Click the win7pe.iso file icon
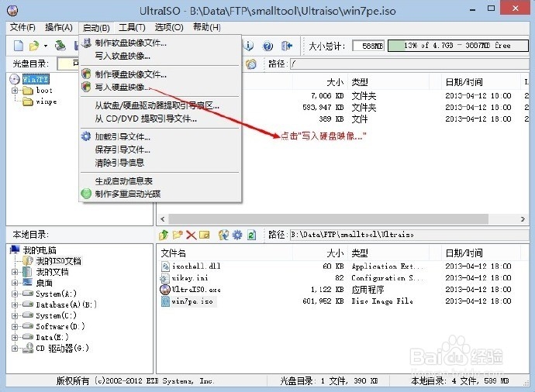Image resolution: width=535 pixels, height=392 pixels. 165,301
